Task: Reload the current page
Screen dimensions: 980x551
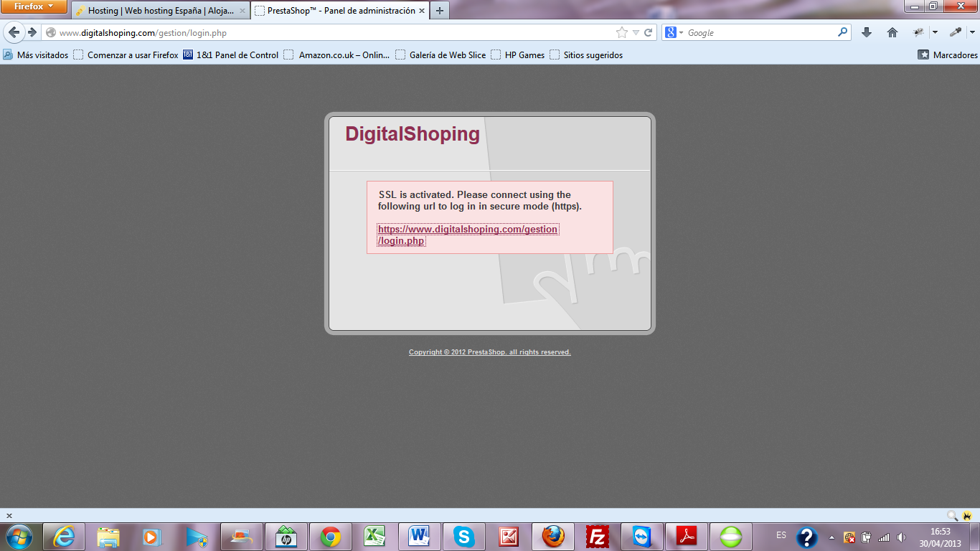Action: tap(649, 32)
